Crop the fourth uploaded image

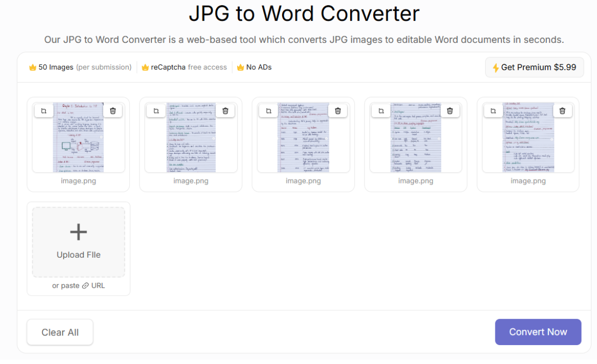pos(381,111)
